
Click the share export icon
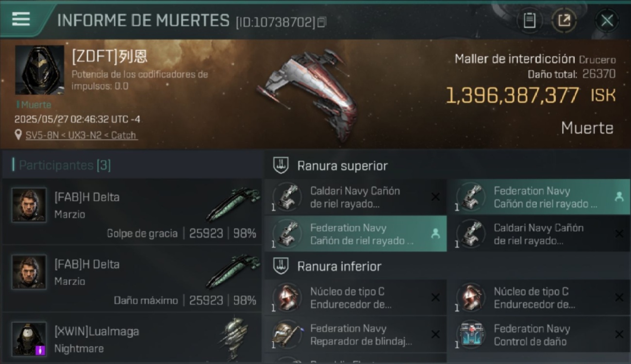564,20
